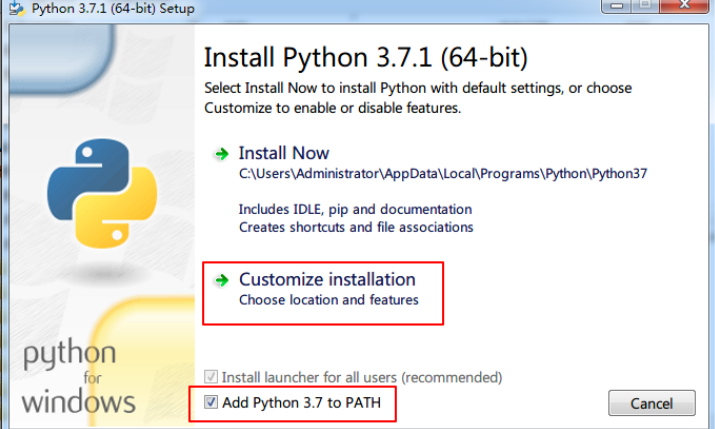Click the default install path under Install Now
This screenshot has height=429, width=715.
click(443, 173)
